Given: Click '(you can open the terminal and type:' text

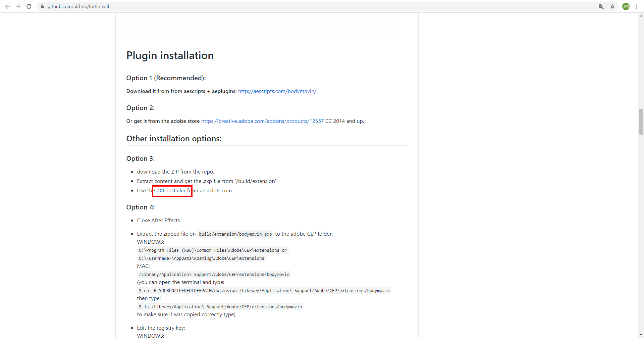Looking at the screenshot, I should click(x=180, y=282).
